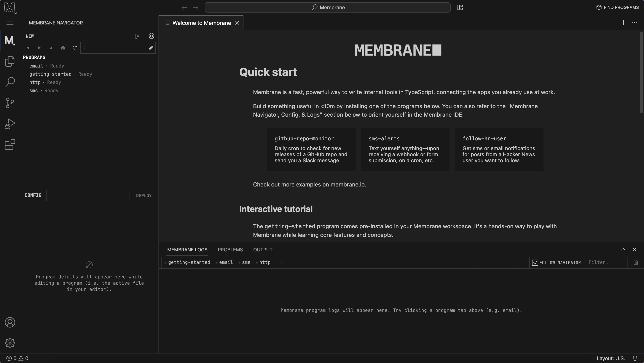The image size is (644, 363).
Task: Open the Extensions blocks icon
Action: click(10, 145)
